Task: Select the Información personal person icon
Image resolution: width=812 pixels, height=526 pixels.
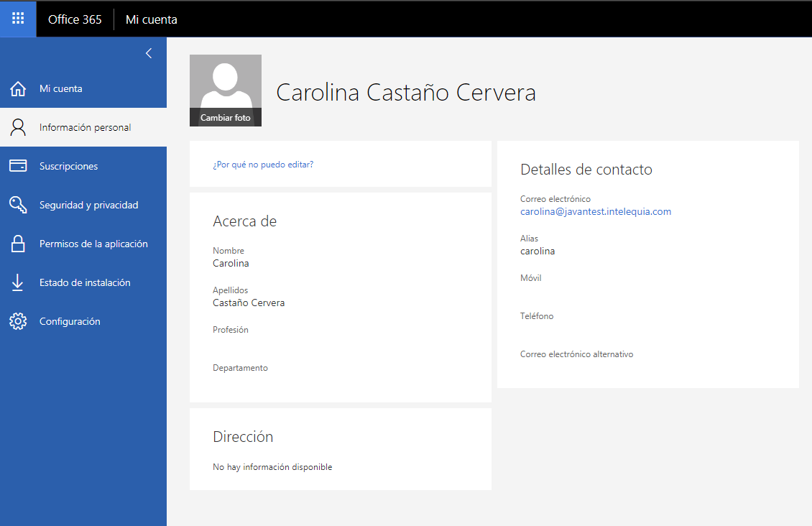Action: pyautogui.click(x=17, y=126)
